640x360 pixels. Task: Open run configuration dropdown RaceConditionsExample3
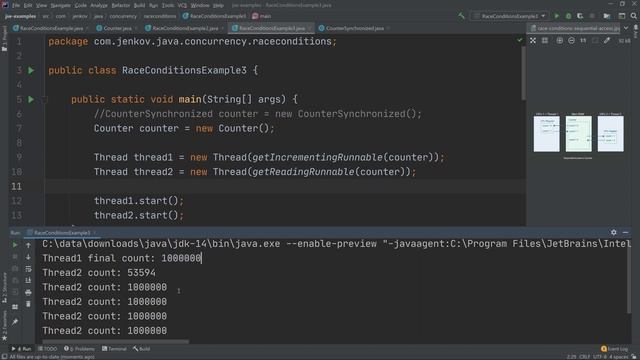[x=510, y=16]
